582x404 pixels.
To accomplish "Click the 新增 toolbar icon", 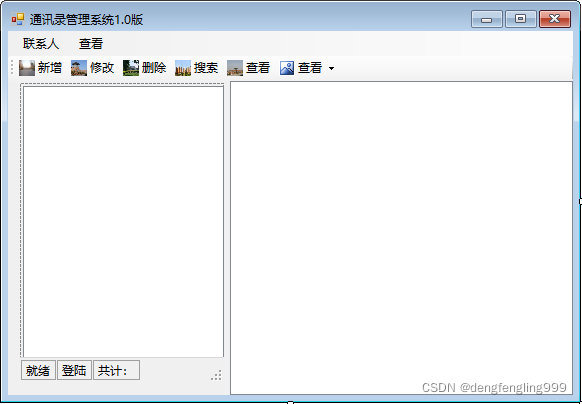I will 27,68.
